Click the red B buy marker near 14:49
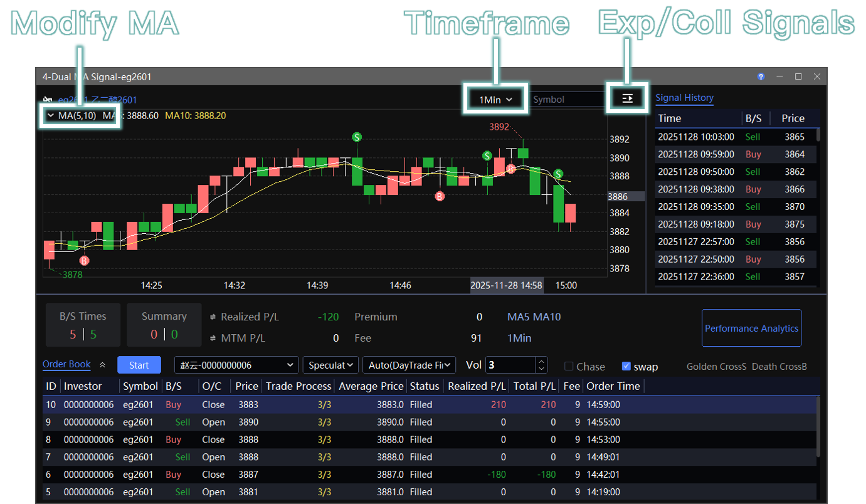The image size is (866, 504). coord(440,196)
